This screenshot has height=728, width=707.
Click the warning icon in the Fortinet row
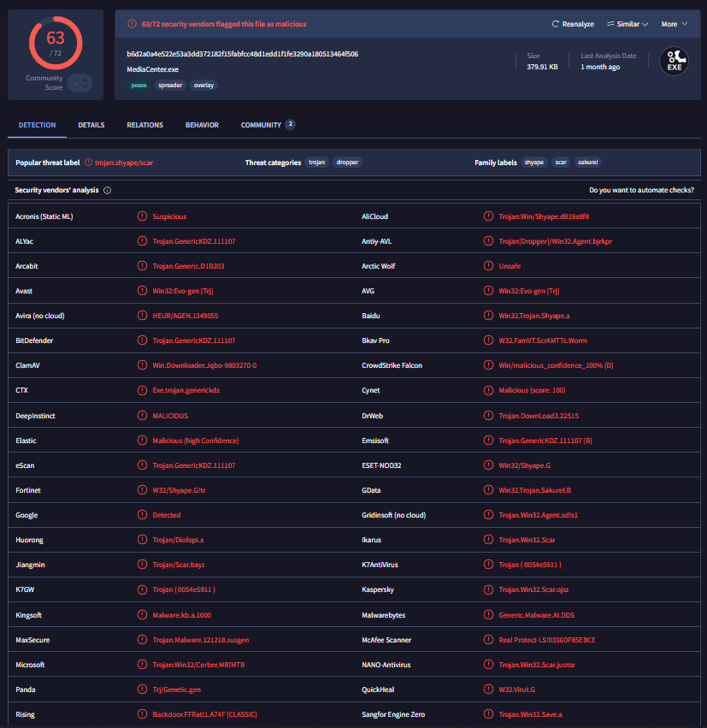tap(142, 490)
